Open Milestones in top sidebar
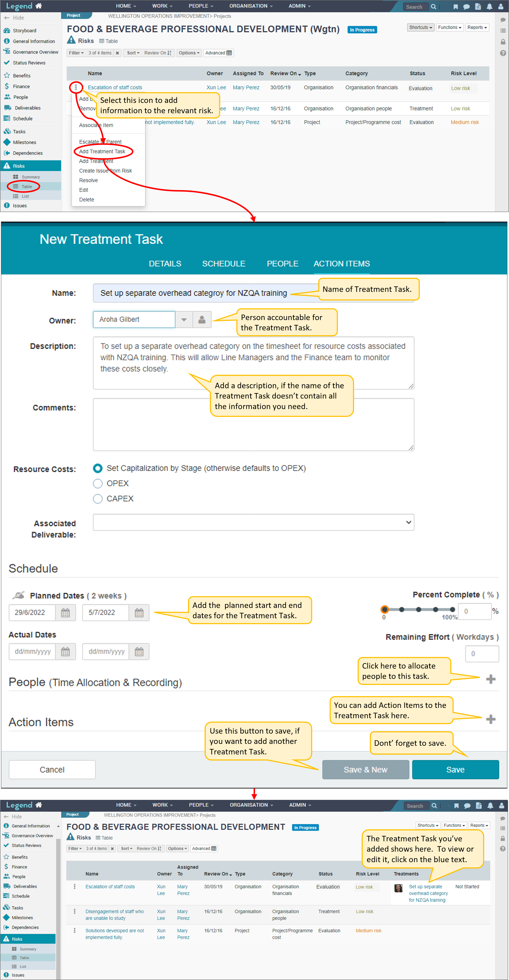Screen dimensions: 509x980 point(24,142)
